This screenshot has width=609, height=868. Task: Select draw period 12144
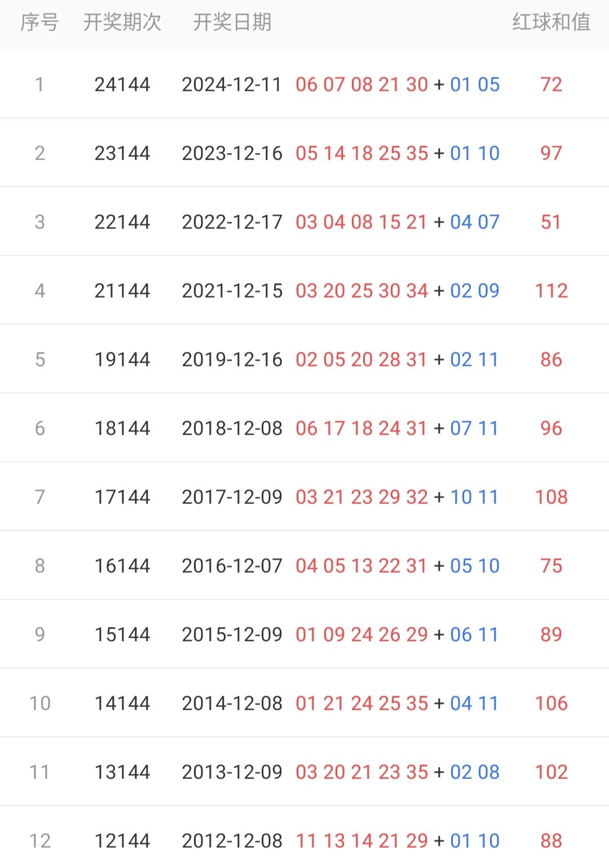(x=122, y=841)
